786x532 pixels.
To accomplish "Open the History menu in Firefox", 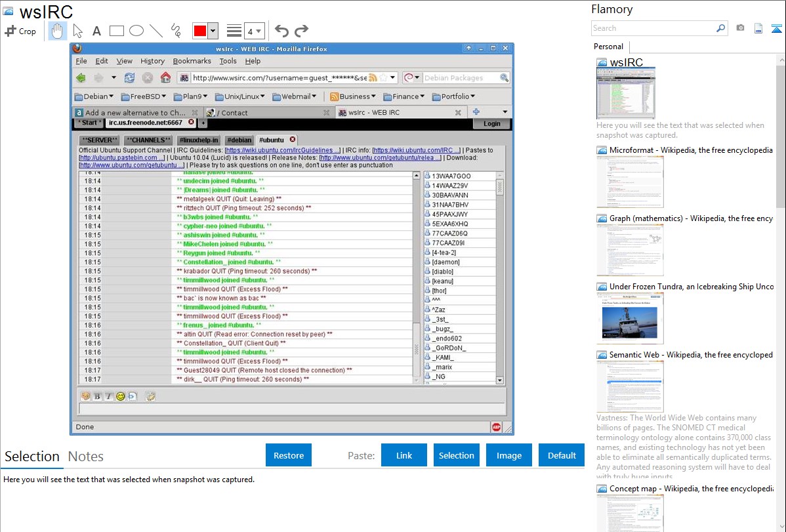I will coord(152,61).
